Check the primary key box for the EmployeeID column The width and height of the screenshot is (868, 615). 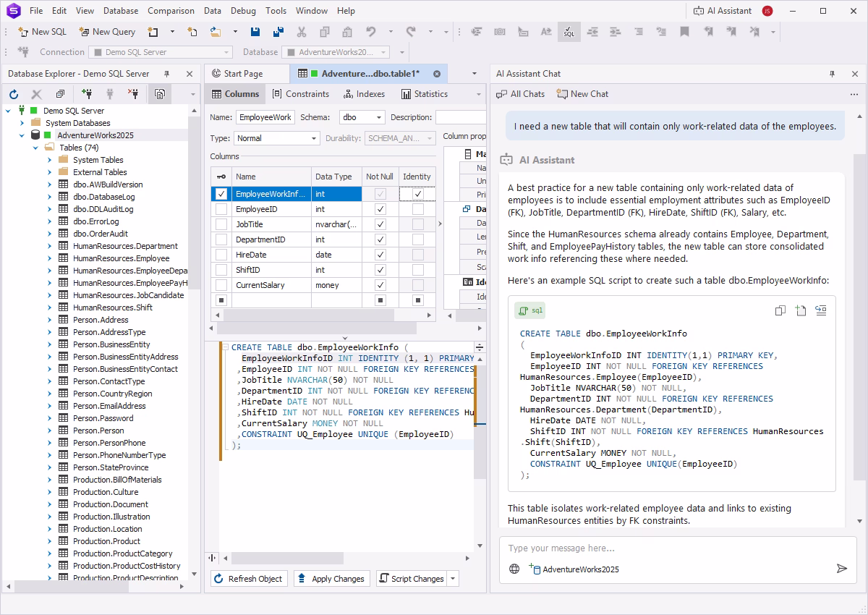[x=221, y=209]
